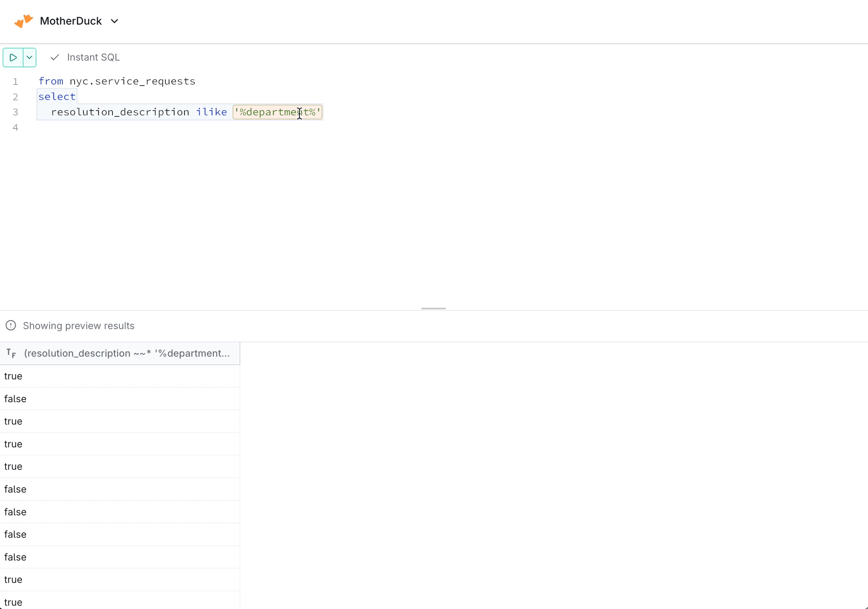The image size is (868, 609).
Task: Click the Instant SQL label
Action: coord(93,57)
